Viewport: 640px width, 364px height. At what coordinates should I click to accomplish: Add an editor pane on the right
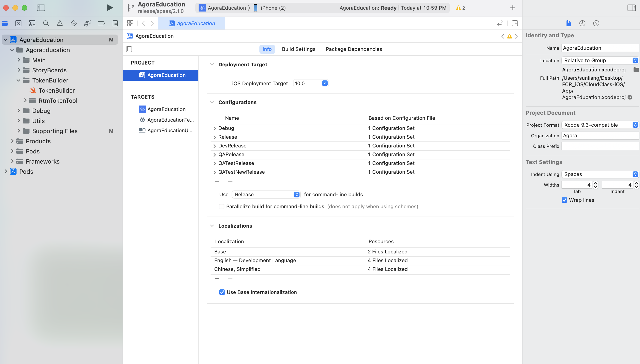click(x=515, y=23)
